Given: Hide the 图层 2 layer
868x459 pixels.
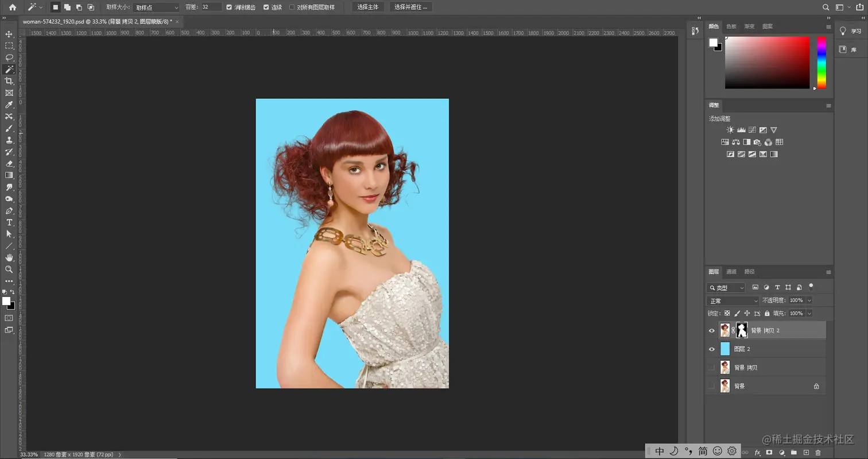Looking at the screenshot, I should click(x=711, y=348).
